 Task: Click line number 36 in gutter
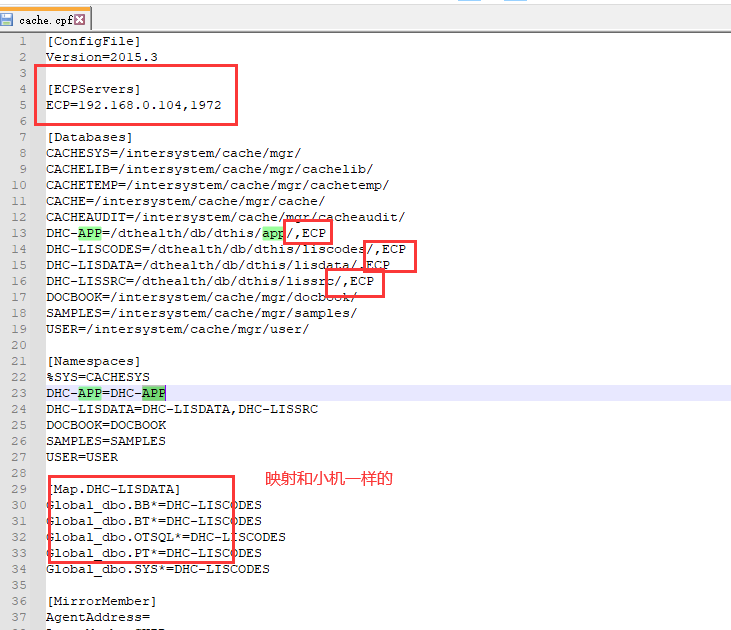(x=19, y=601)
